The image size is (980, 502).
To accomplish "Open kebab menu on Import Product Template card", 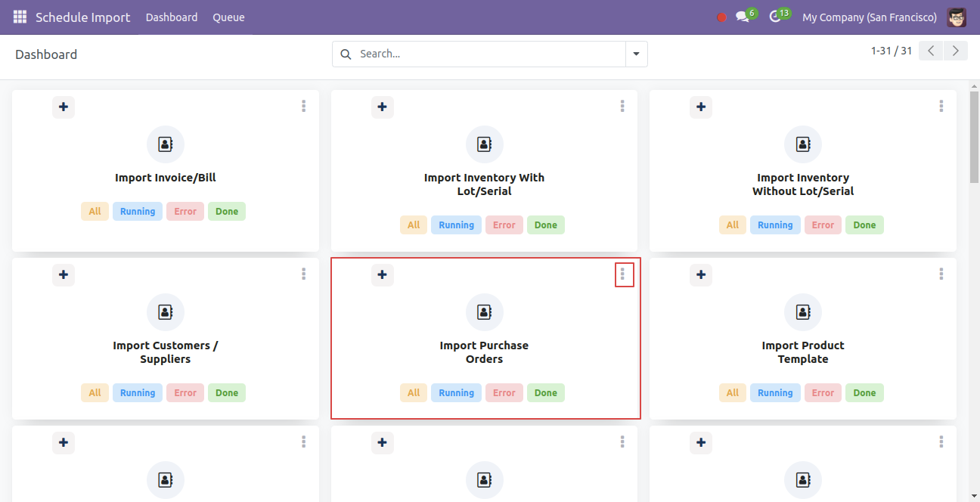I will (x=941, y=274).
